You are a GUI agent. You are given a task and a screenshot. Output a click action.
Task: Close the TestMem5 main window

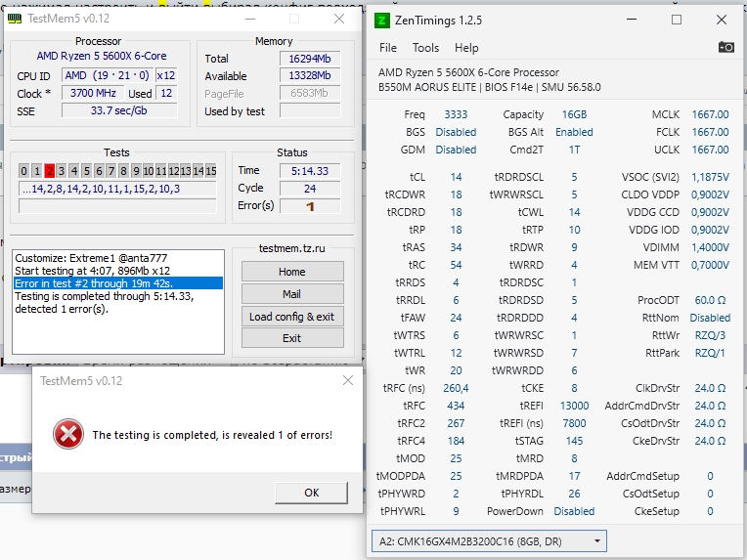(x=339, y=19)
